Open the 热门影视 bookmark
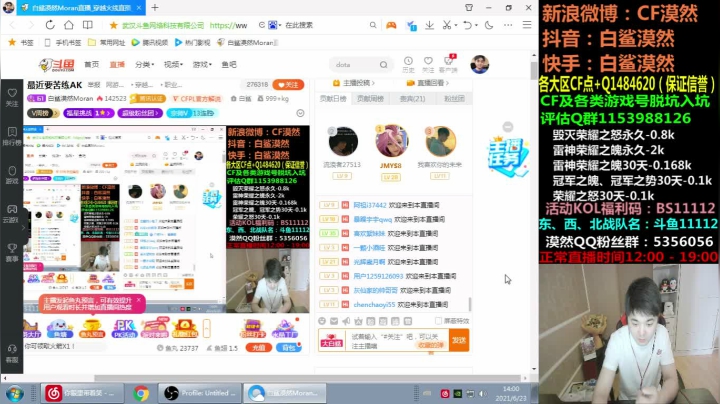The height and width of the screenshot is (404, 720). tap(192, 42)
